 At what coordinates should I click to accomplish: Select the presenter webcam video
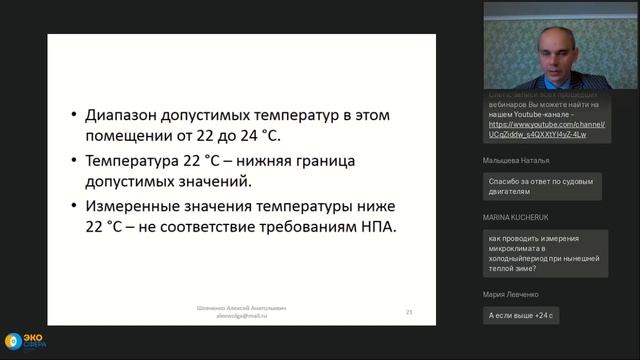(x=560, y=46)
